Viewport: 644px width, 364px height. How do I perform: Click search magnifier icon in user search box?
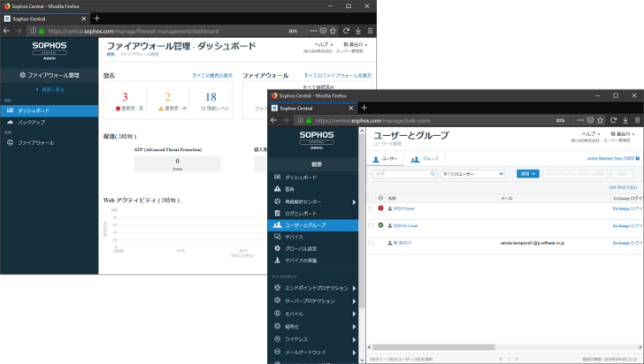[x=433, y=174]
